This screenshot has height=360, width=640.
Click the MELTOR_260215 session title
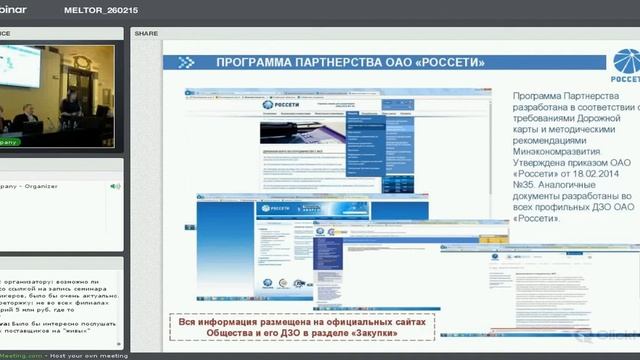(101, 10)
